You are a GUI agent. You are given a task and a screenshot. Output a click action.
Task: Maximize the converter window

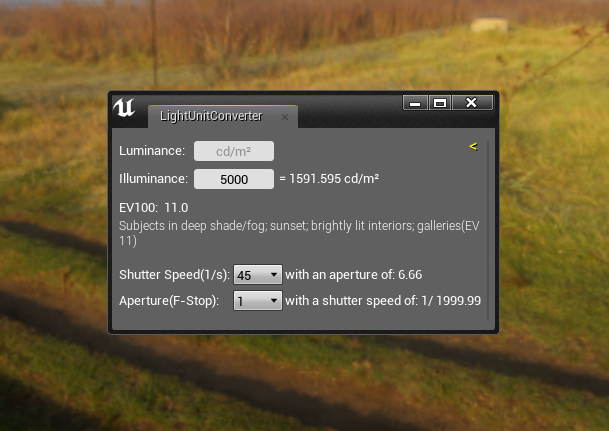tap(440, 103)
